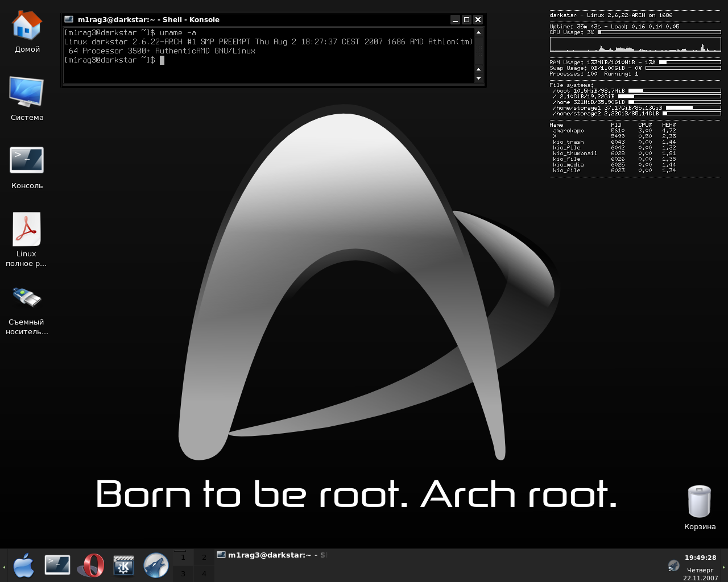Switch to virtual desktop 4 in pager
This screenshot has height=582, width=728.
(x=204, y=573)
